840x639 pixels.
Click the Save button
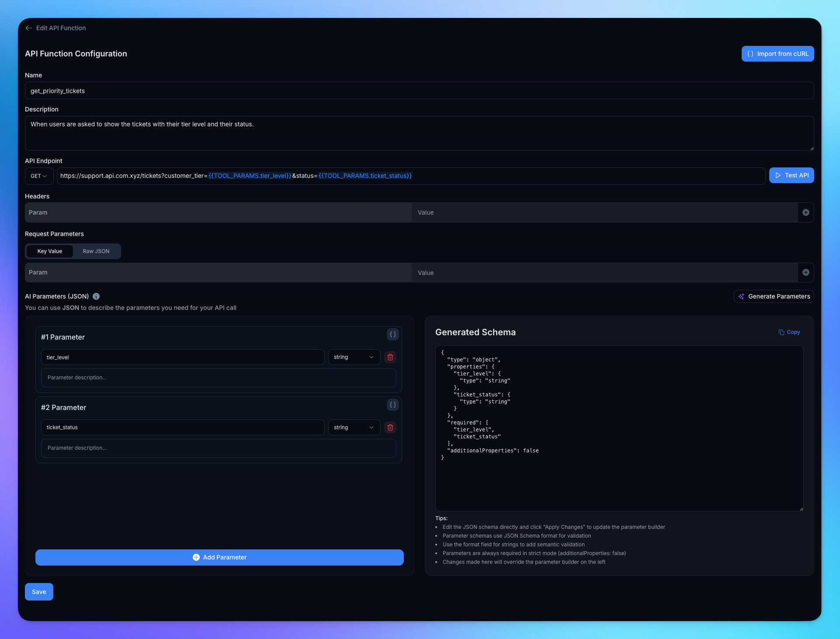click(39, 592)
